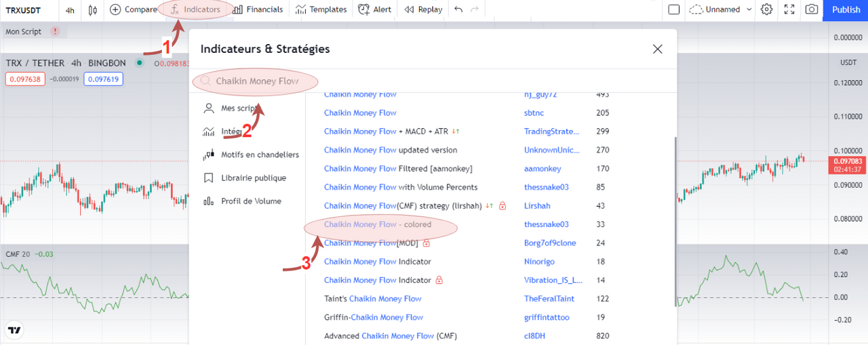Image resolution: width=868 pixels, height=345 pixels.
Task: Add Chaikin Money Flow Filtered [aamonkey]
Action: 398,168
